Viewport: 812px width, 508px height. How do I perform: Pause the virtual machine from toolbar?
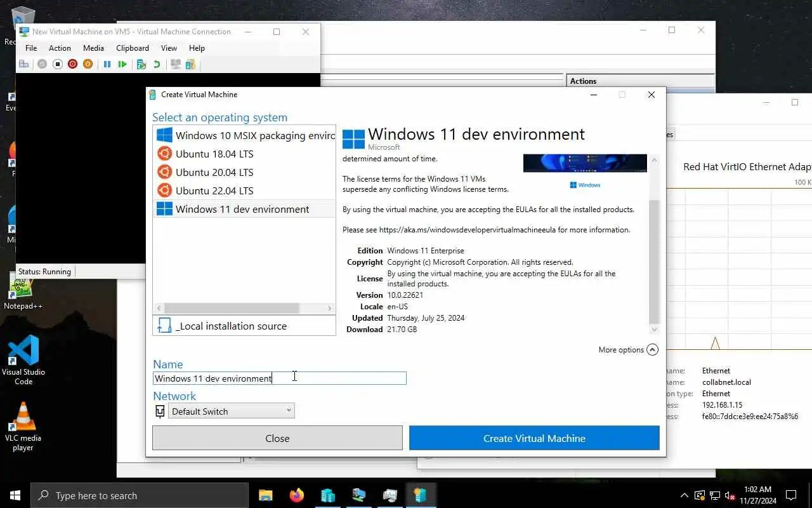pos(107,64)
